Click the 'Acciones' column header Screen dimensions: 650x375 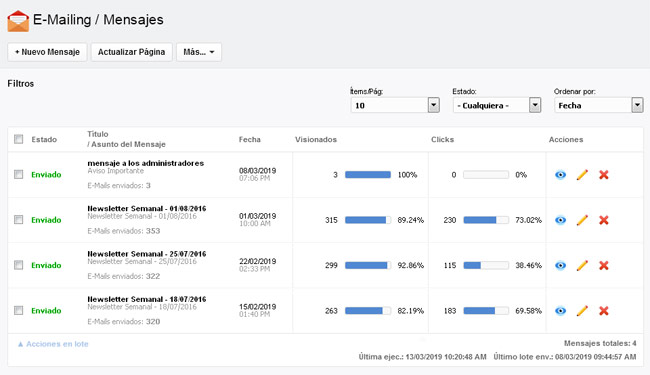[x=566, y=140]
